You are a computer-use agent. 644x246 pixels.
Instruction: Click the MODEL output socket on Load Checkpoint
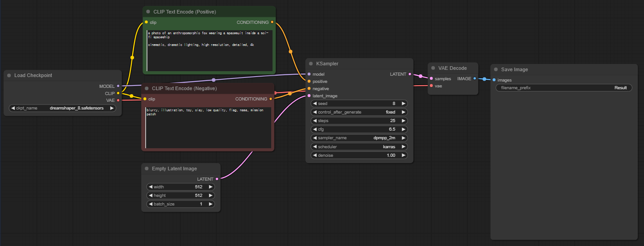[118, 86]
